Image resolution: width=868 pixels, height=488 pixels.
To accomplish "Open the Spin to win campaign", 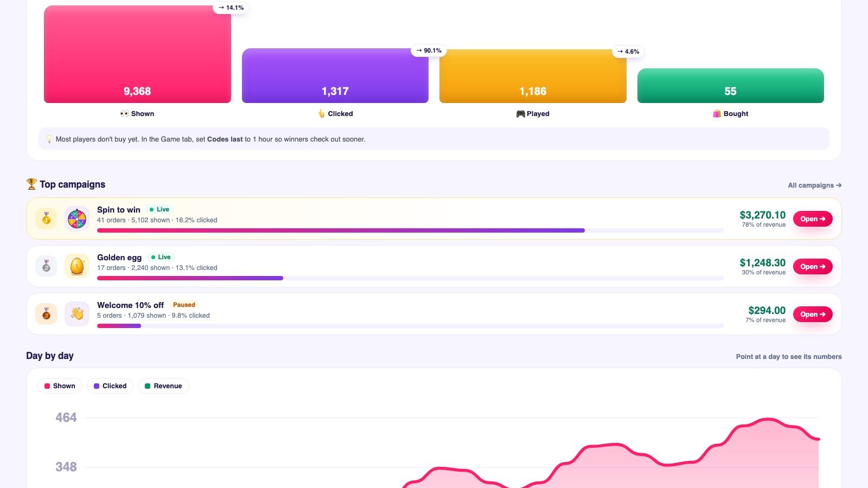I will point(813,219).
